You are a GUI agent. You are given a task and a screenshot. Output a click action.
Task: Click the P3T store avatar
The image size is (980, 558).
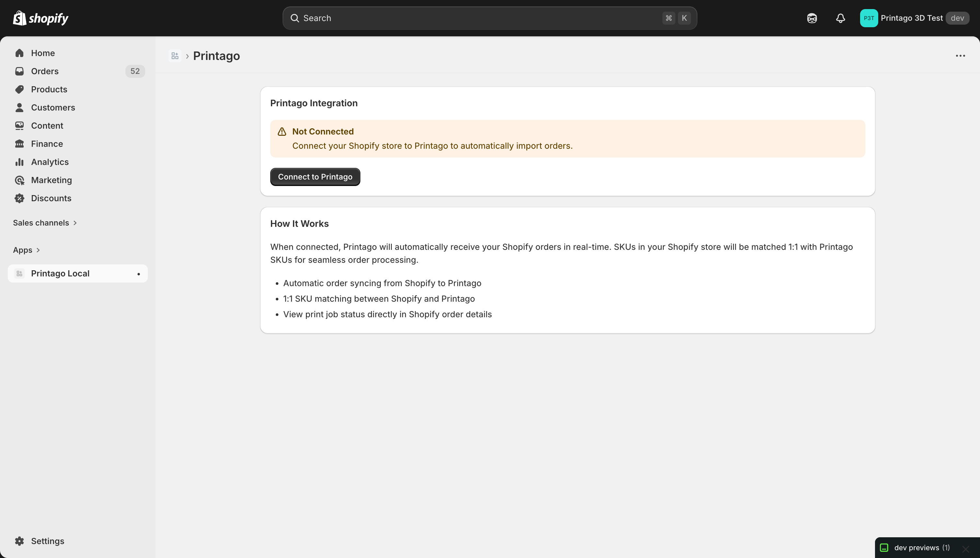868,17
